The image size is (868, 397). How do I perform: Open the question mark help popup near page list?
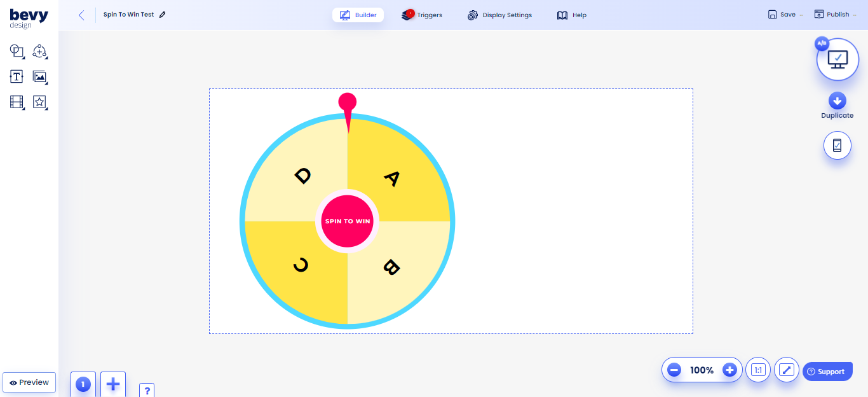147,389
